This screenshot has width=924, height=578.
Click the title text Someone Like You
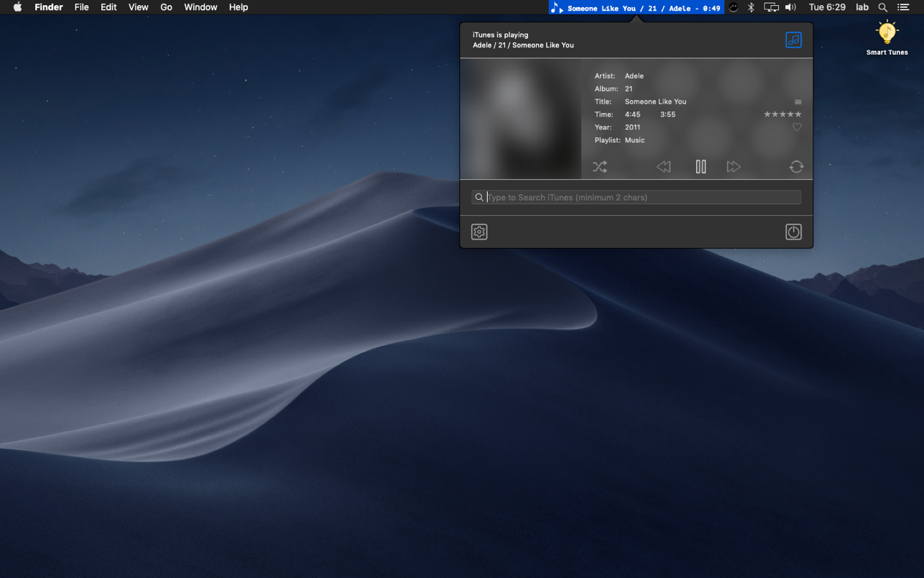[x=655, y=102]
